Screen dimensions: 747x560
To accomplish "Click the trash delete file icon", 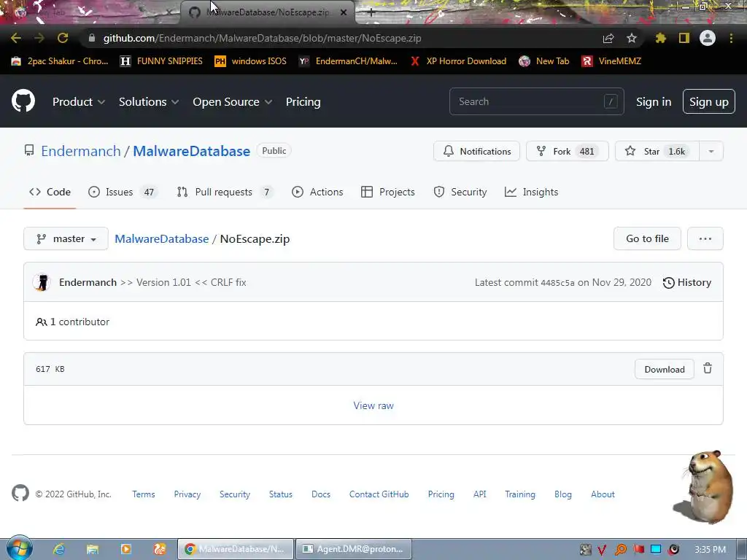I will (708, 368).
